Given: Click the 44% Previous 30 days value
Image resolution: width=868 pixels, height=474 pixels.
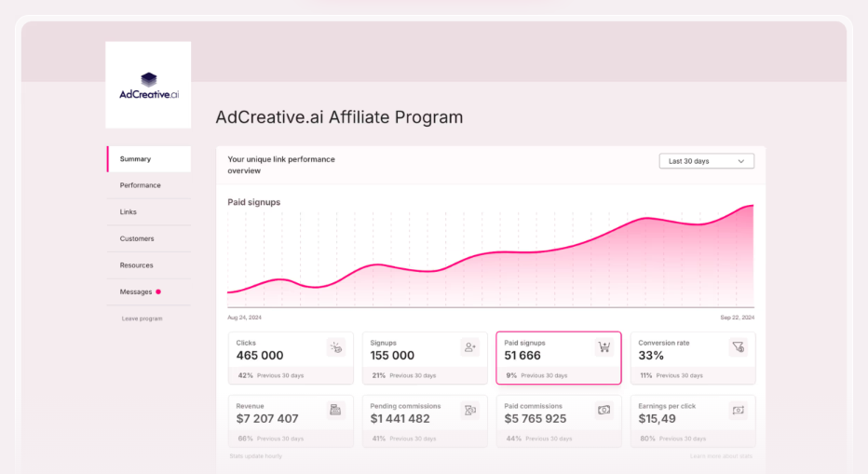Looking at the screenshot, I should point(539,439).
